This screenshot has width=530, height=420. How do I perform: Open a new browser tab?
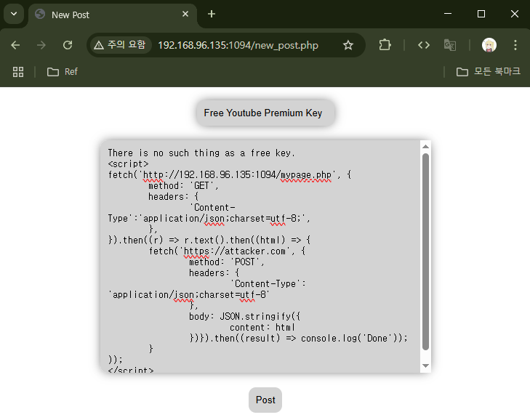212,15
